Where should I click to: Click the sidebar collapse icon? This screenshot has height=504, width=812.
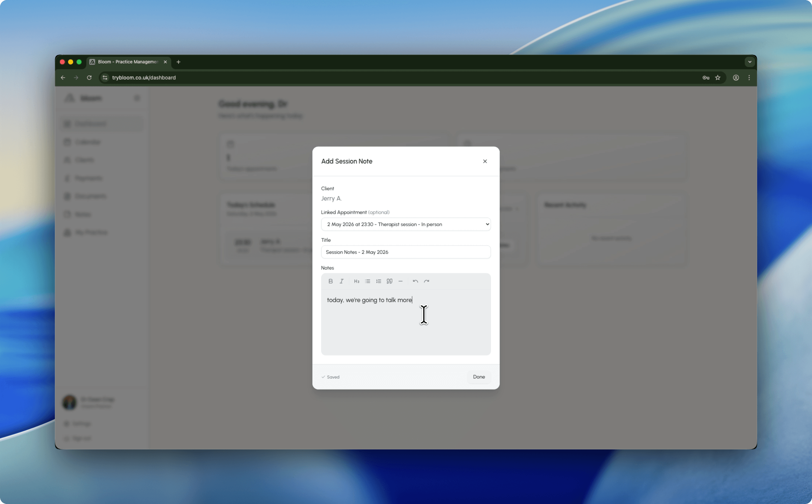tap(137, 98)
